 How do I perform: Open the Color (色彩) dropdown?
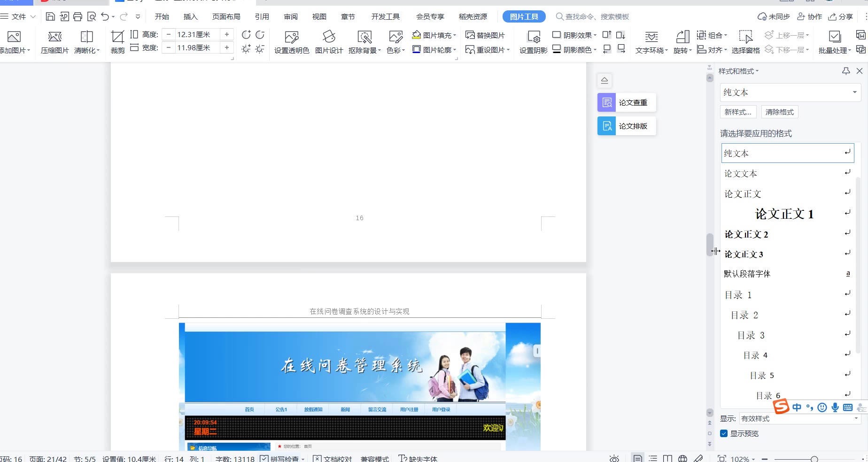tap(395, 50)
